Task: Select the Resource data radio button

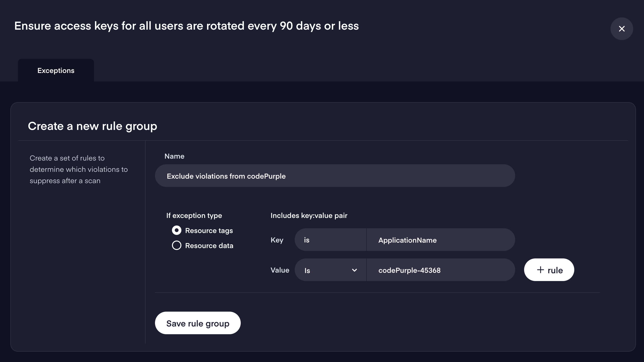Action: click(176, 245)
